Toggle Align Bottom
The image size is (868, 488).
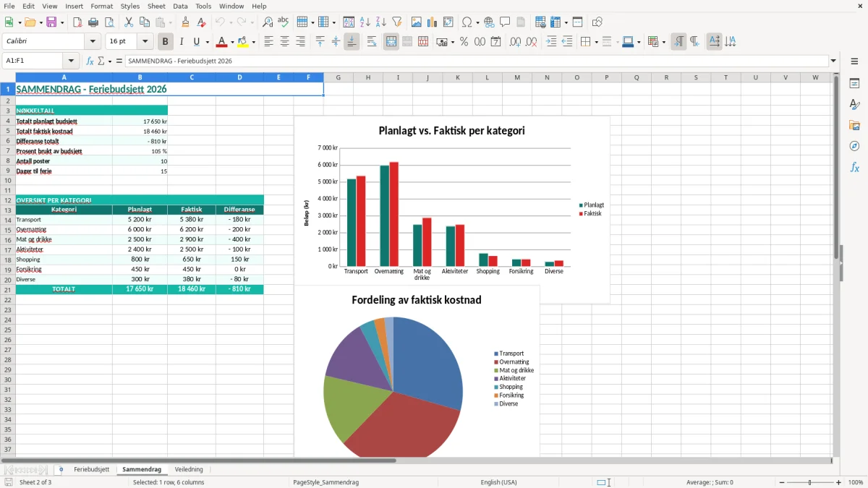[352, 42]
